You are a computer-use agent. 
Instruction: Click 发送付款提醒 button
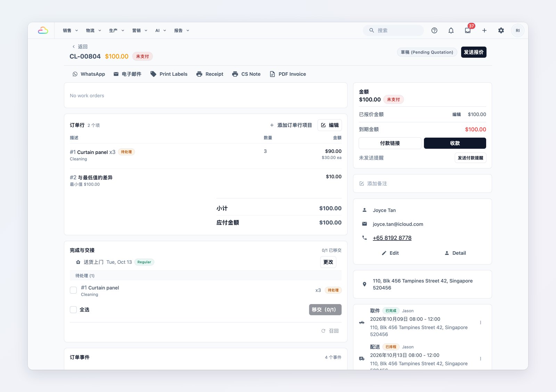click(471, 158)
